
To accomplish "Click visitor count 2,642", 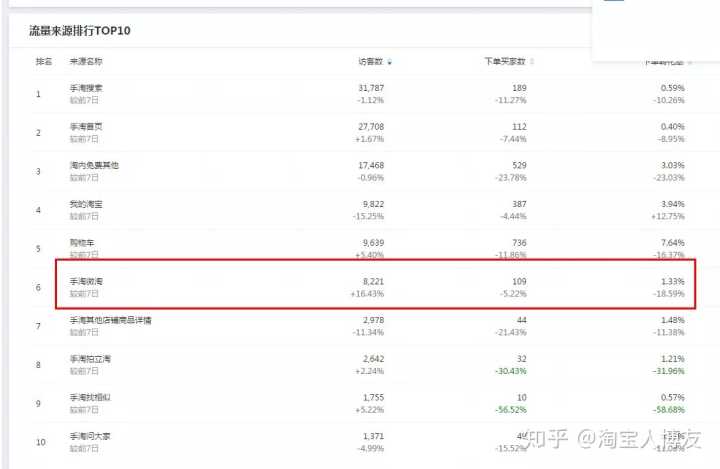I will pyautogui.click(x=373, y=359).
